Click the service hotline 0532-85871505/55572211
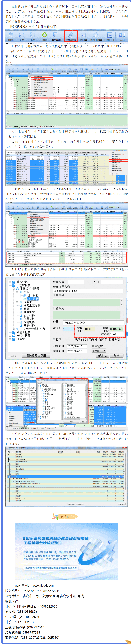 (41, 591)
